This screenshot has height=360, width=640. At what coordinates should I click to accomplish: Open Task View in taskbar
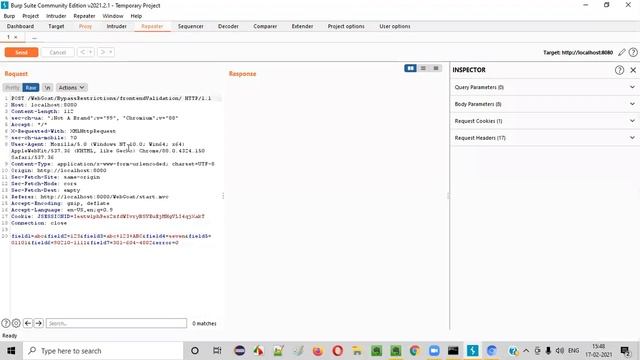tap(217, 351)
